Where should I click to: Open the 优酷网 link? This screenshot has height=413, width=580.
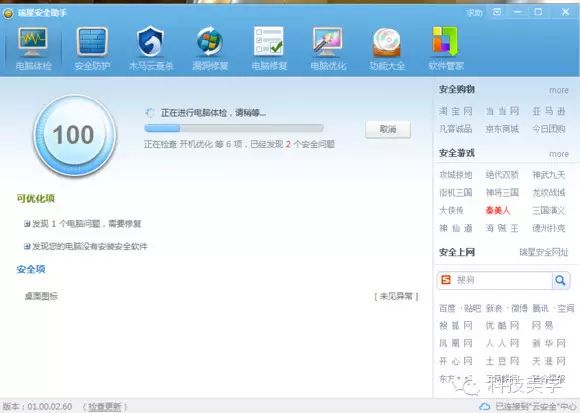(502, 325)
